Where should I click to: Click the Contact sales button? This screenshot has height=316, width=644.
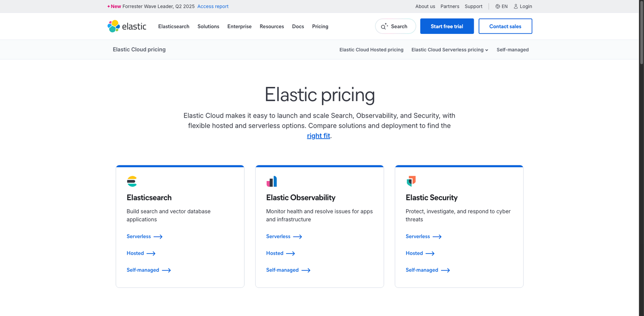tap(505, 26)
